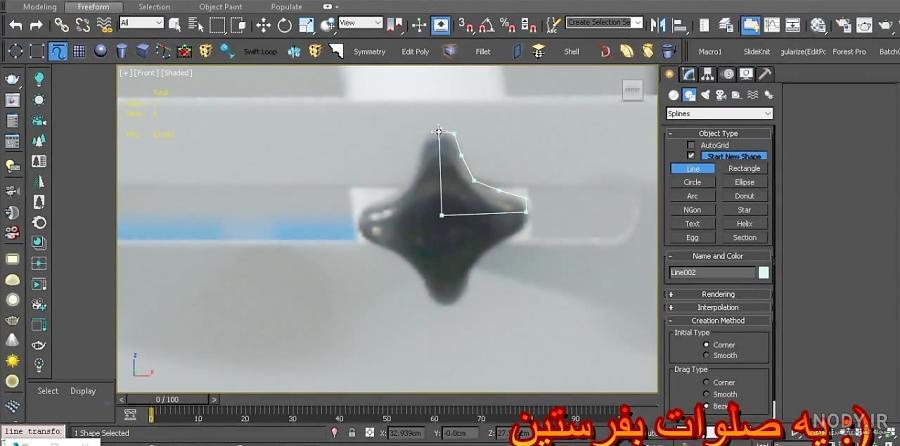Screen dimensions: 900x446
Task: Click Bind to Space Warp icon
Action: (104, 25)
